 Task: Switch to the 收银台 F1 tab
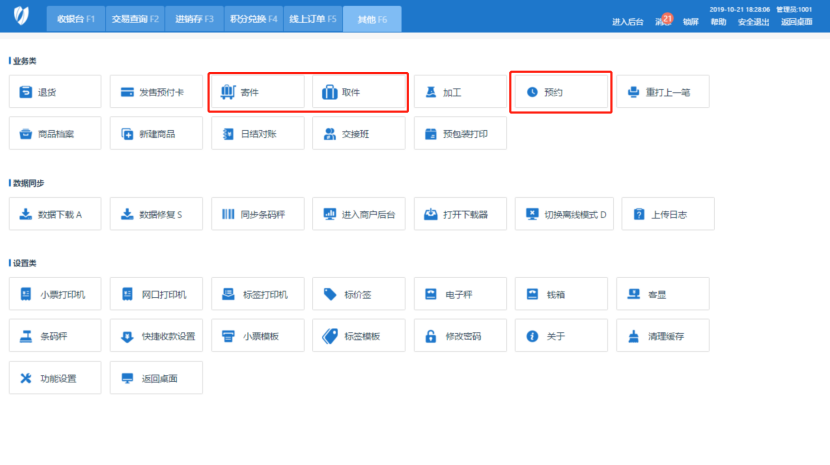75,19
